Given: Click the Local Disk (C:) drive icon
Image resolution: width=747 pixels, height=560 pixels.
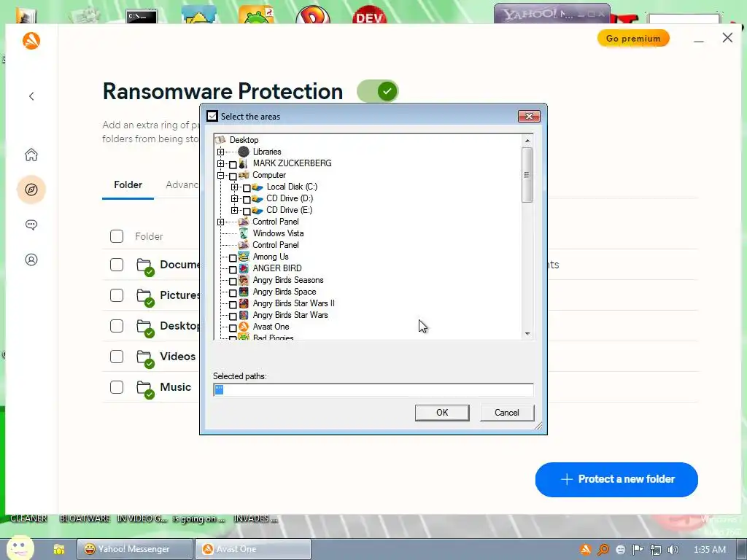Looking at the screenshot, I should [x=258, y=187].
